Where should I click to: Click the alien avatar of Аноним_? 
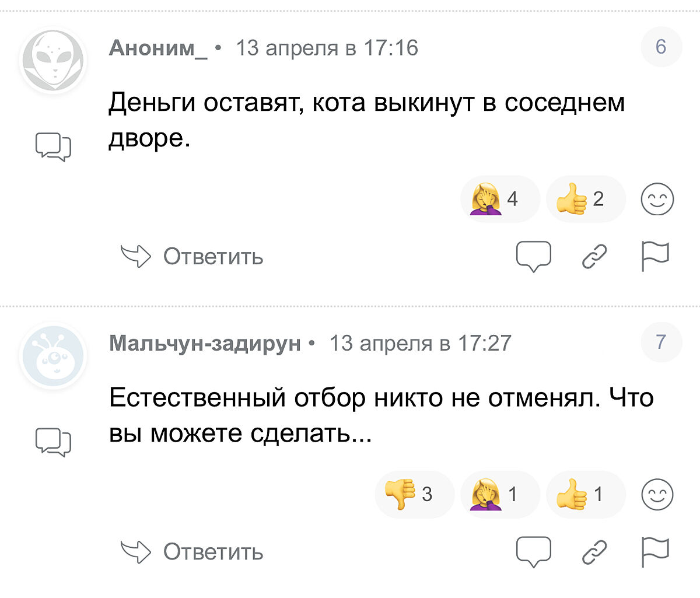(x=53, y=61)
